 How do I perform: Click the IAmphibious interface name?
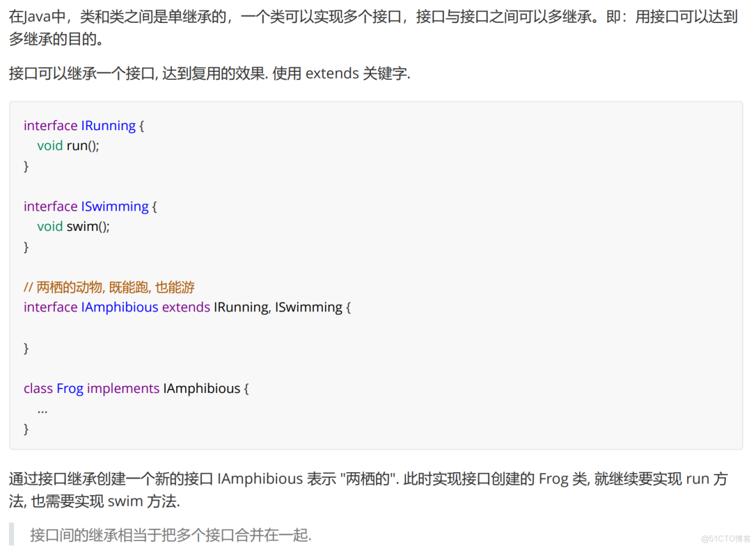120,307
